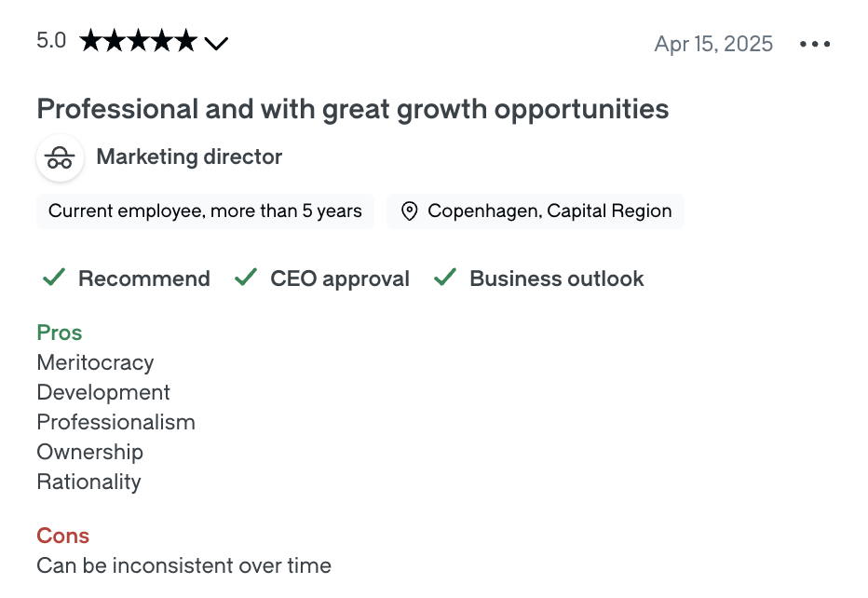Click the Business outlook checkmark icon
Image resolution: width=868 pixels, height=598 pixels.
pyautogui.click(x=445, y=277)
